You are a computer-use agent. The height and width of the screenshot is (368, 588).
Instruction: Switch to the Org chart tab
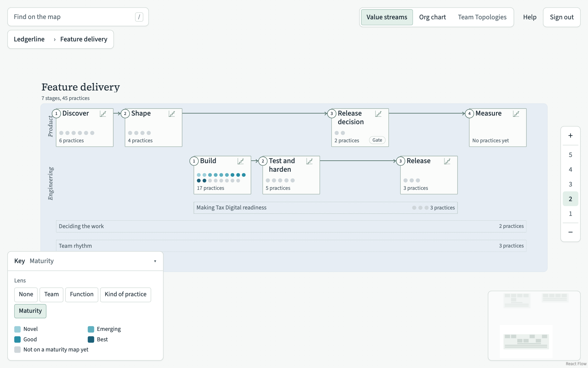432,17
